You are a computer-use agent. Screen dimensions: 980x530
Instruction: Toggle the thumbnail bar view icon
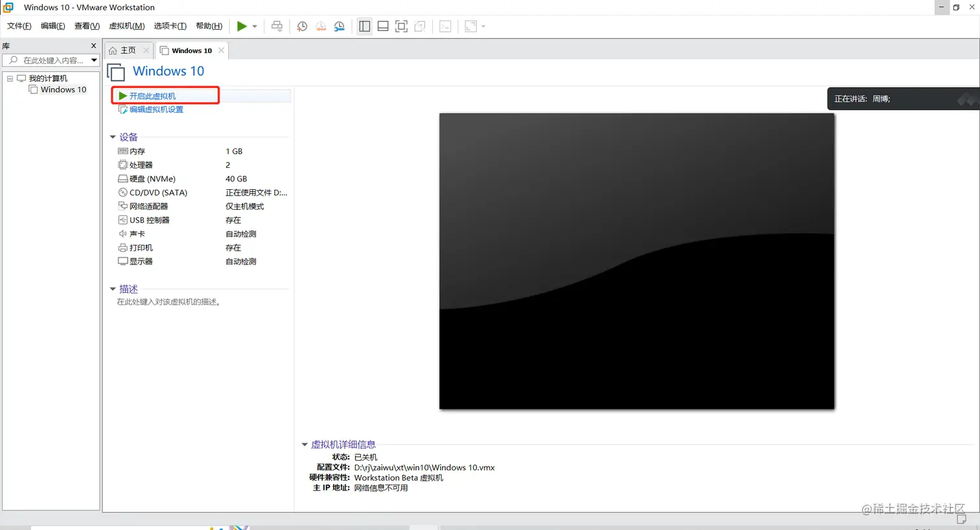pyautogui.click(x=383, y=26)
